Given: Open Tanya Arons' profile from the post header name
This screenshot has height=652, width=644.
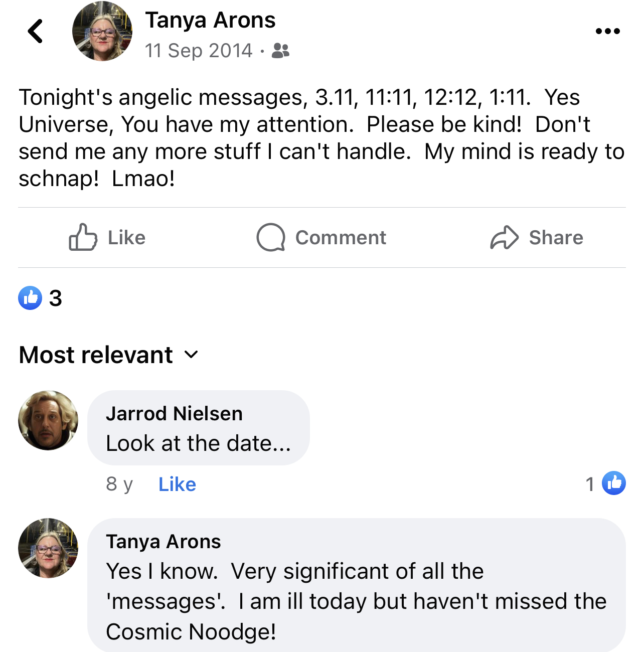Looking at the screenshot, I should pyautogui.click(x=210, y=21).
